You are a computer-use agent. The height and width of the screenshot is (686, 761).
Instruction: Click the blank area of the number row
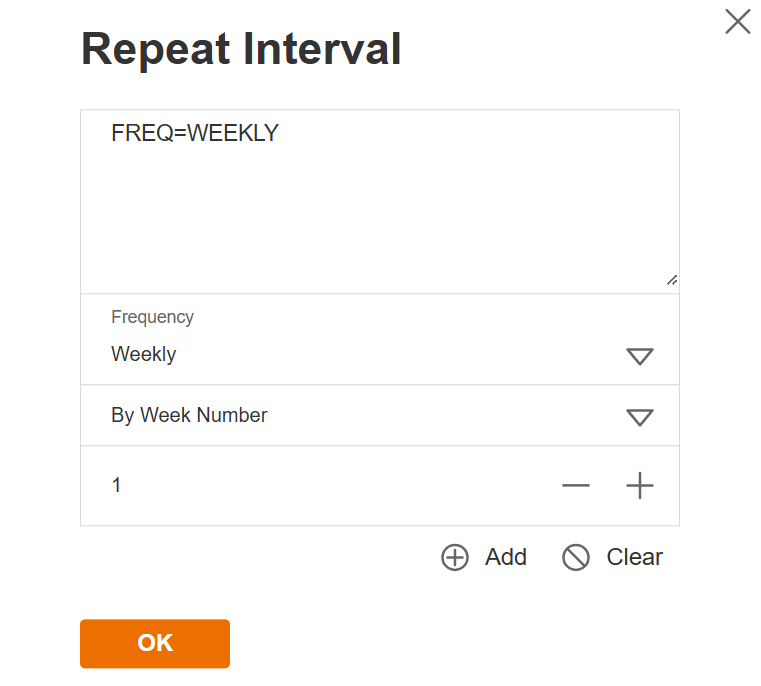(340, 486)
